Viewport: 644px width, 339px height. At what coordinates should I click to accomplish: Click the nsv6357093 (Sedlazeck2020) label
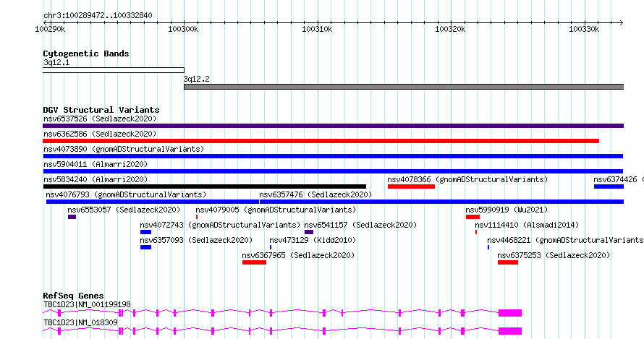tap(196, 240)
